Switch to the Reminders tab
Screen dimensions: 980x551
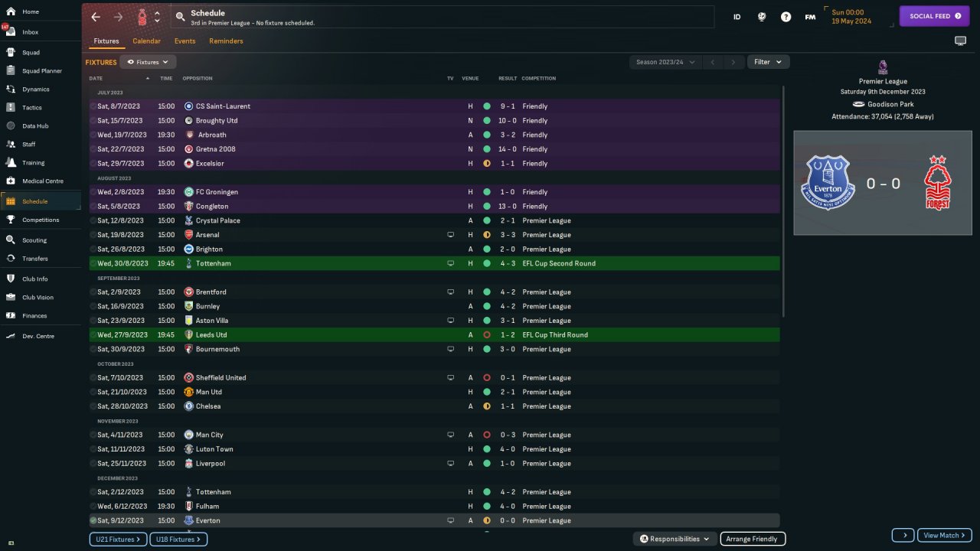pos(226,41)
